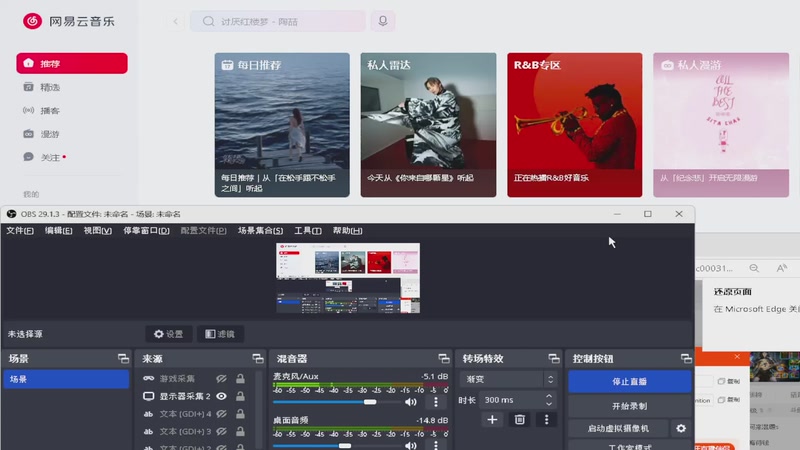Select the 场景 scene item
This screenshot has height=450, width=800.
[66, 379]
